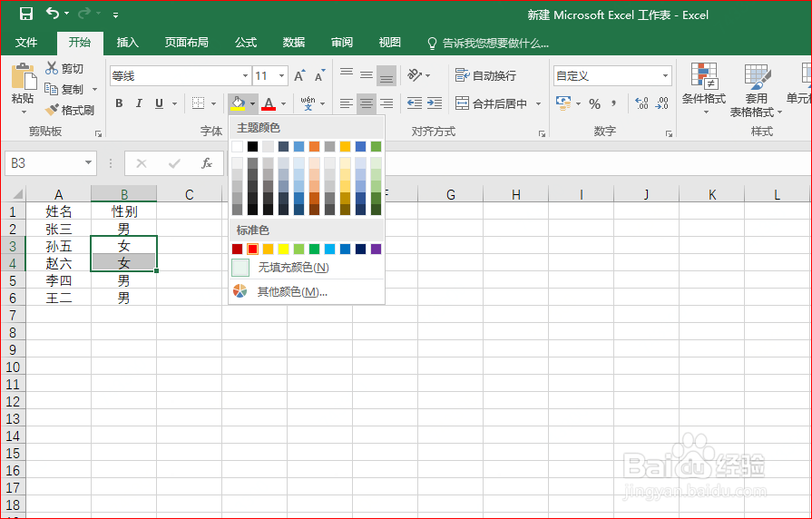Image resolution: width=812 pixels, height=519 pixels.
Task: Click the 告诉我您想要做什么 search box
Action: [487, 43]
